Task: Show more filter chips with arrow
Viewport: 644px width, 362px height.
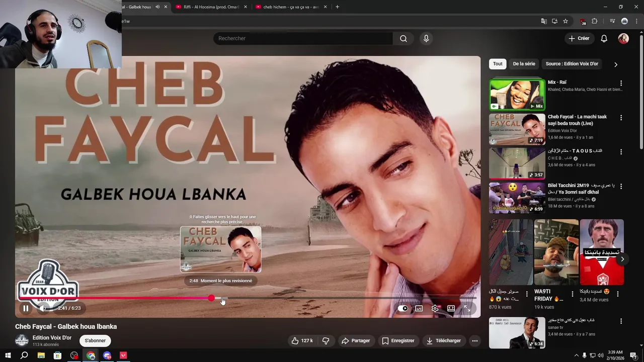Action: pyautogui.click(x=615, y=64)
